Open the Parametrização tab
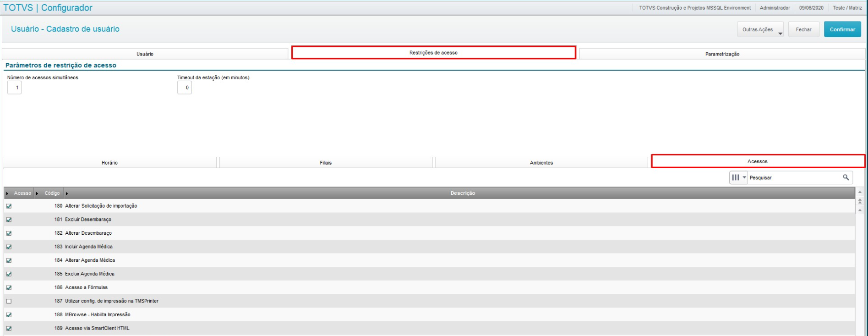Image resolution: width=868 pixels, height=336 pixels. [722, 54]
